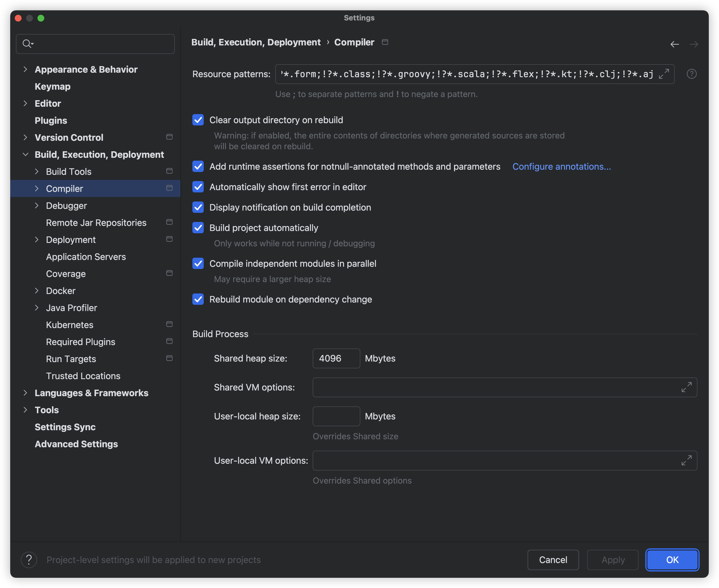Click project-level icon next to Compiler breadcrumb
The image size is (719, 588).
385,42
